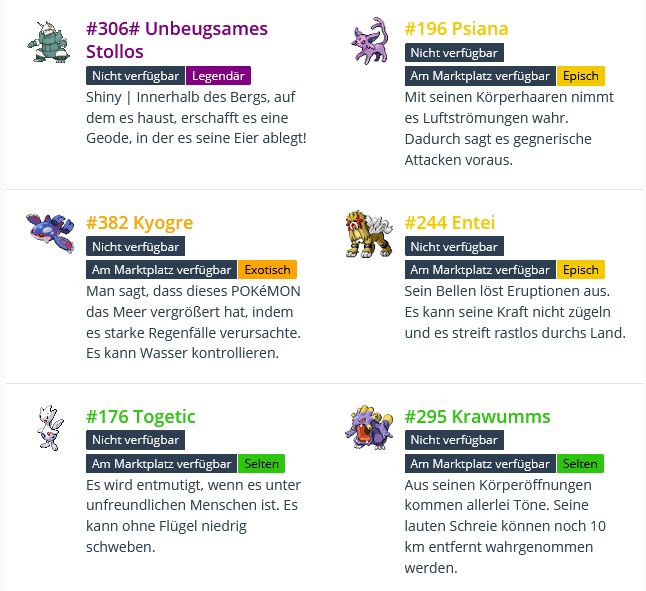Click the Kyogre sprite icon
This screenshot has width=646, height=591.
click(x=48, y=231)
